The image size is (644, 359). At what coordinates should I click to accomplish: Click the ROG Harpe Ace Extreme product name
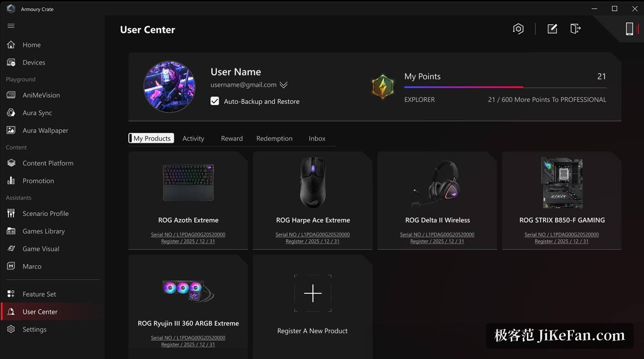[x=313, y=220]
